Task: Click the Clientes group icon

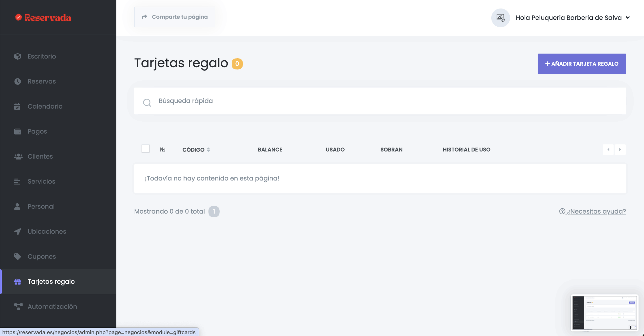Action: click(x=18, y=157)
